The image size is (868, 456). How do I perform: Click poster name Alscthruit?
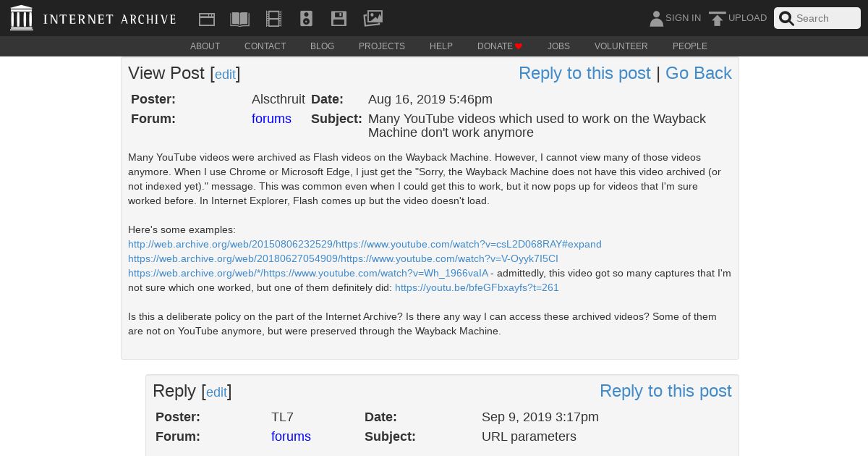278,99
